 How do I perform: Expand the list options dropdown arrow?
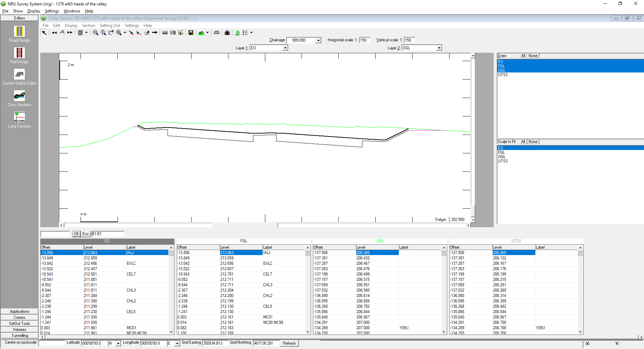point(251,33)
